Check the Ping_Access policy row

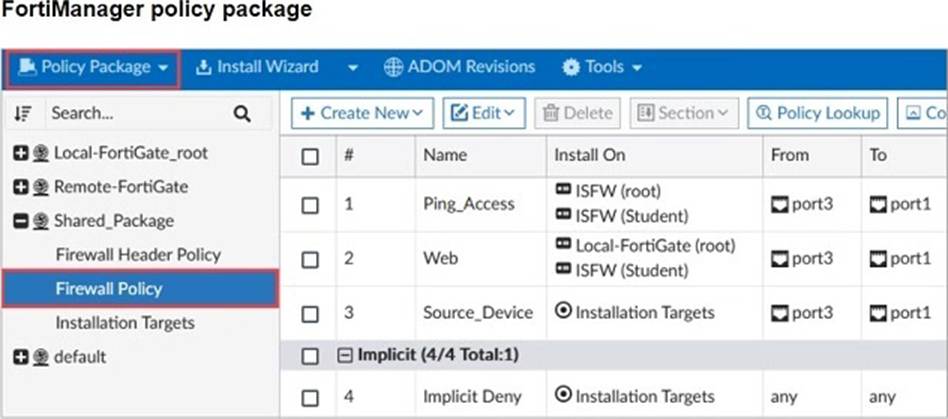(x=310, y=206)
